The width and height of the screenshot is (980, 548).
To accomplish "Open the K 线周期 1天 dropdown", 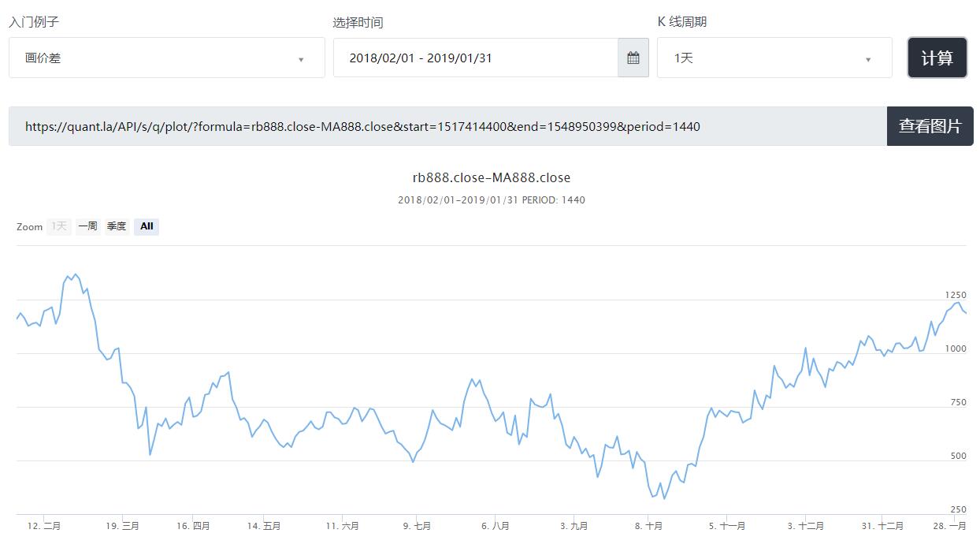I will pyautogui.click(x=774, y=58).
